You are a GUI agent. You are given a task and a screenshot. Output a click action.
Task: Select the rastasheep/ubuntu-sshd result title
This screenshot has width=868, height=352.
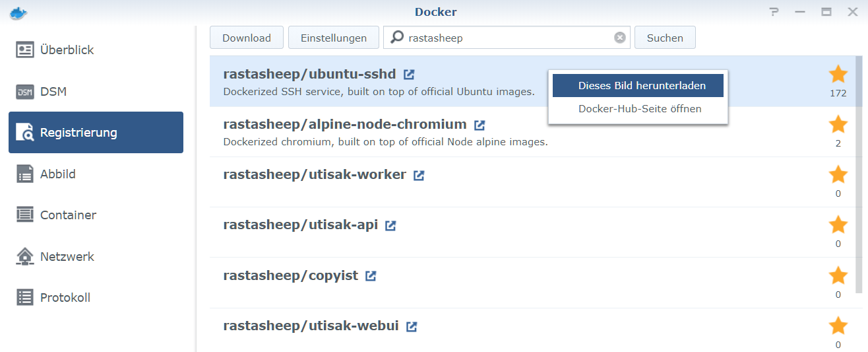[x=309, y=74]
